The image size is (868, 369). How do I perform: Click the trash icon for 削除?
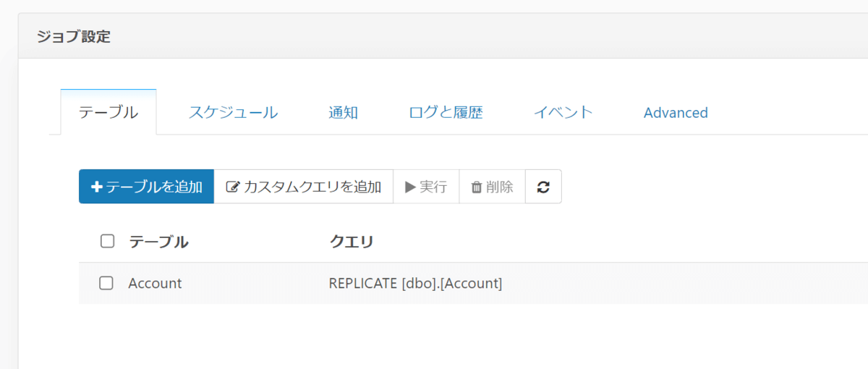pos(477,187)
